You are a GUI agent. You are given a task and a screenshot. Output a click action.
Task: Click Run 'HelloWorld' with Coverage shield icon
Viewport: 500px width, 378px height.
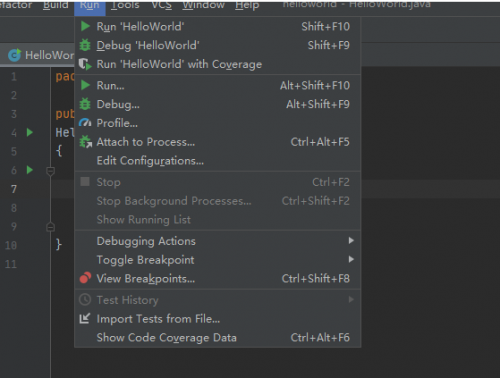point(85,64)
